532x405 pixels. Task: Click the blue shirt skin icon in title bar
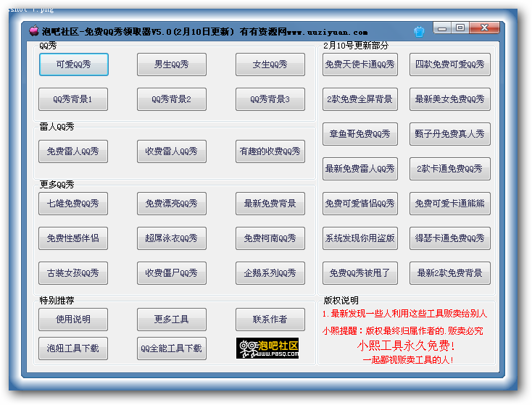click(419, 32)
